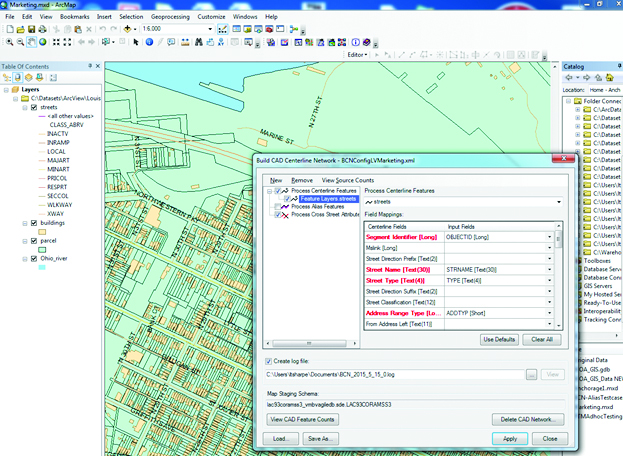Save the map with the disk icon
This screenshot has width=623, height=456.
[31, 29]
